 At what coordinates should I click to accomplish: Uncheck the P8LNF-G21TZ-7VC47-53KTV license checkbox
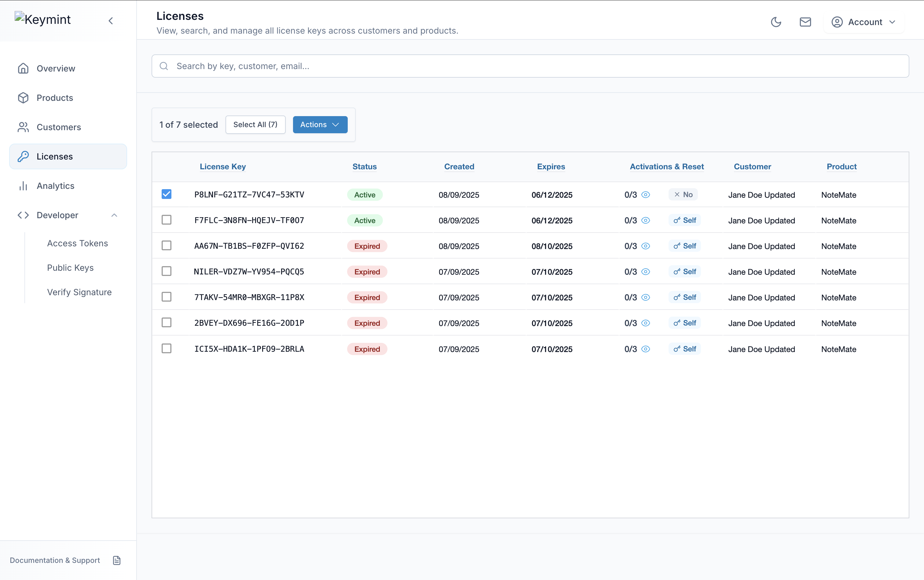(167, 194)
